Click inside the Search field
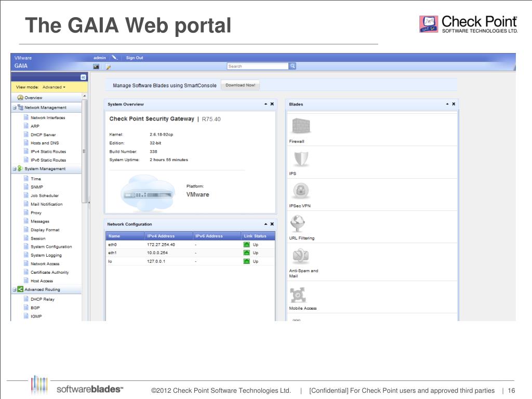 [258, 66]
